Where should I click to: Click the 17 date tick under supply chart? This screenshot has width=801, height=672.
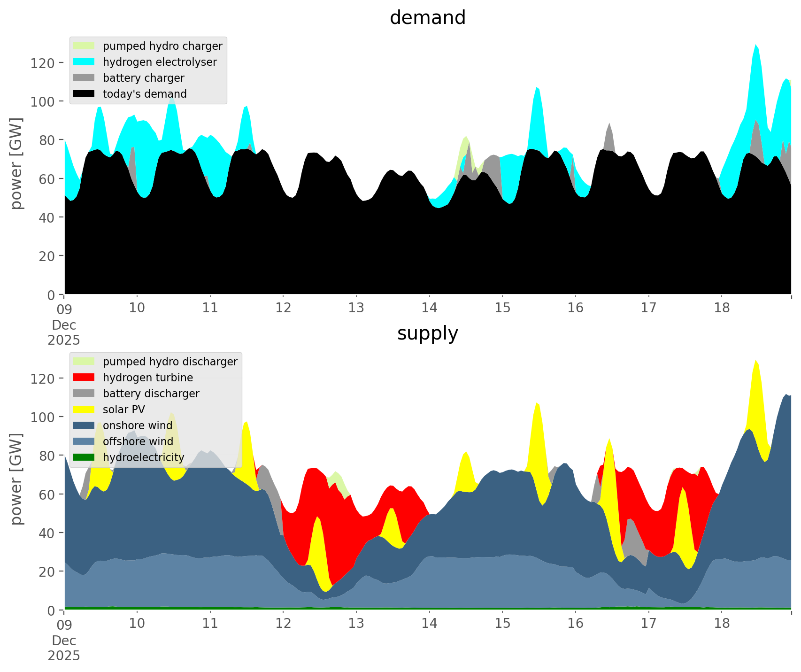[x=648, y=624]
